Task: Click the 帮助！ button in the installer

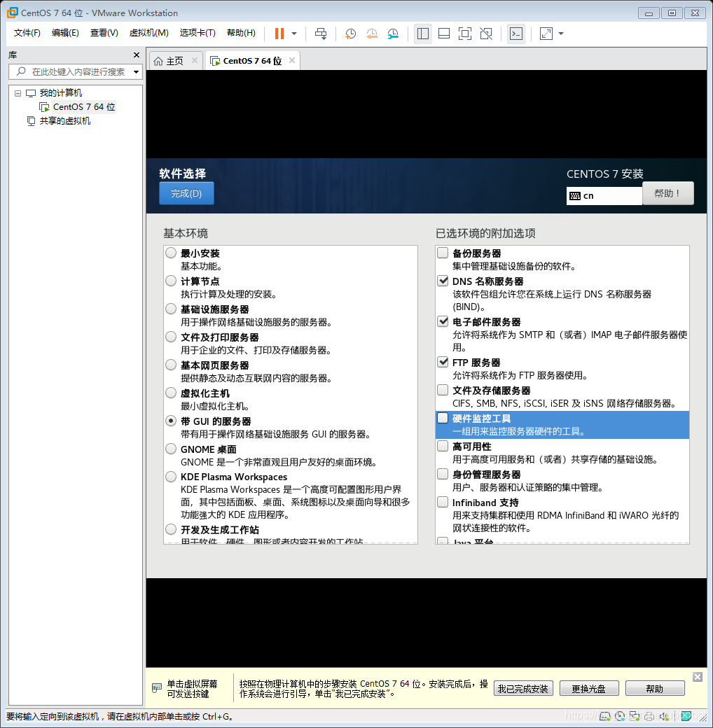Action: (668, 193)
